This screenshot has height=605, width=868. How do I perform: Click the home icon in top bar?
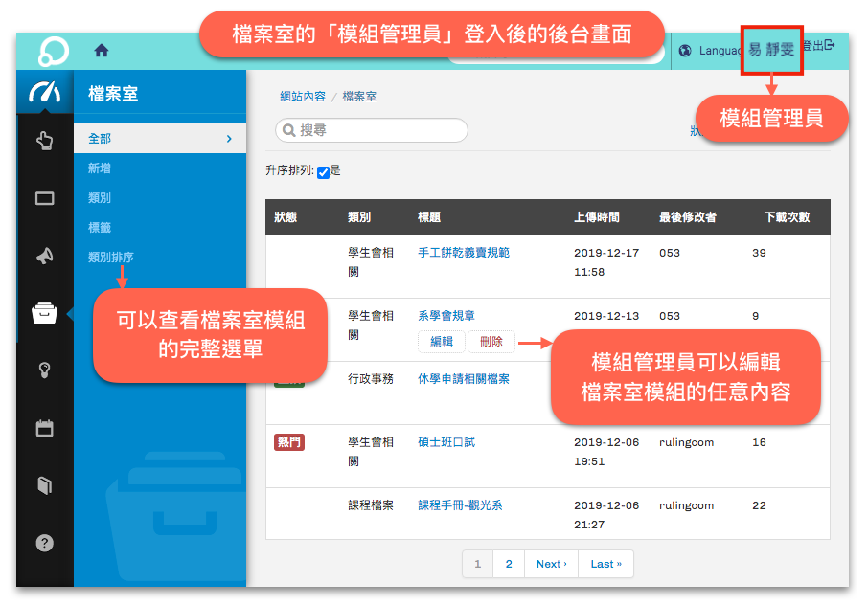coord(102,51)
